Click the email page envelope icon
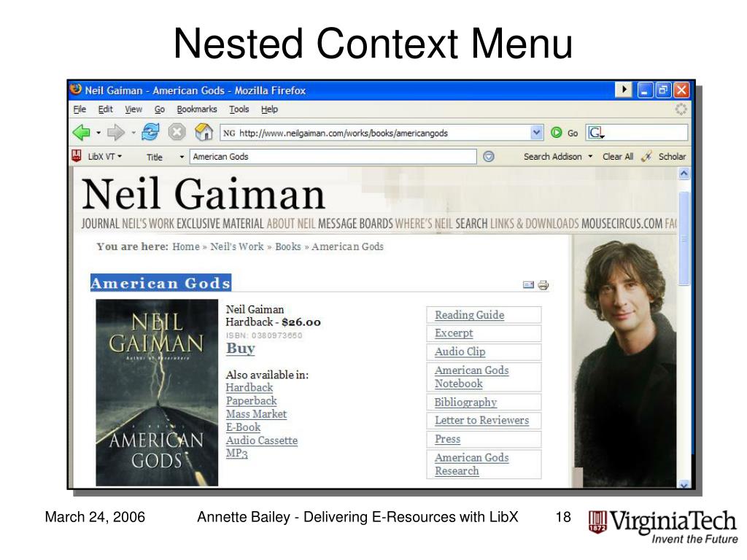Image resolution: width=747 pixels, height=560 pixels. click(x=528, y=285)
